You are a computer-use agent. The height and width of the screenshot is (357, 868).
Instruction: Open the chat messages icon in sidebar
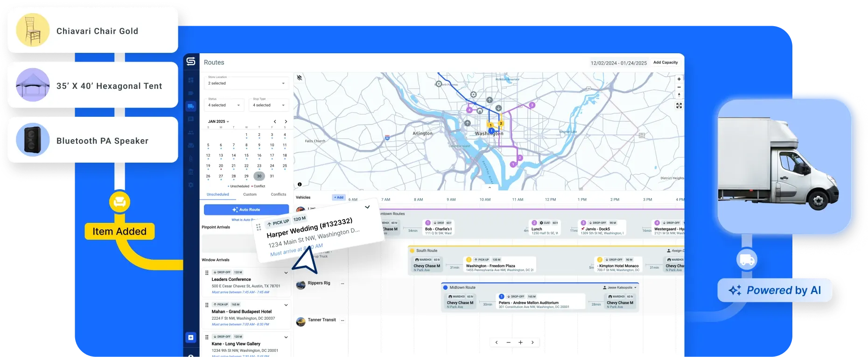[191, 119]
